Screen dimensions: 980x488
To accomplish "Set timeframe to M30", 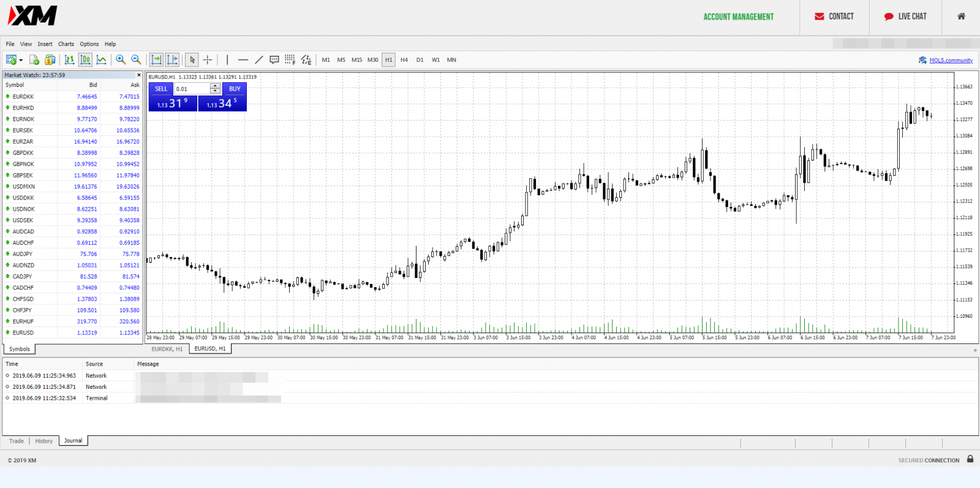I will 372,60.
